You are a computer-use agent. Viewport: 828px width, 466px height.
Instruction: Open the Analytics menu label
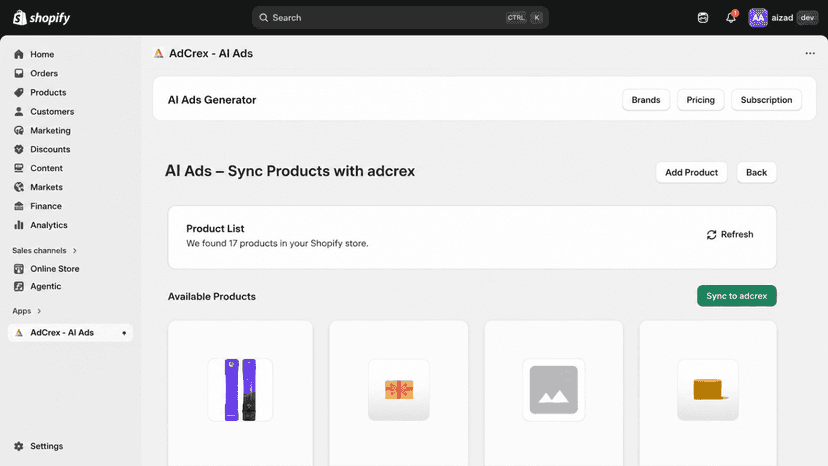tap(49, 225)
